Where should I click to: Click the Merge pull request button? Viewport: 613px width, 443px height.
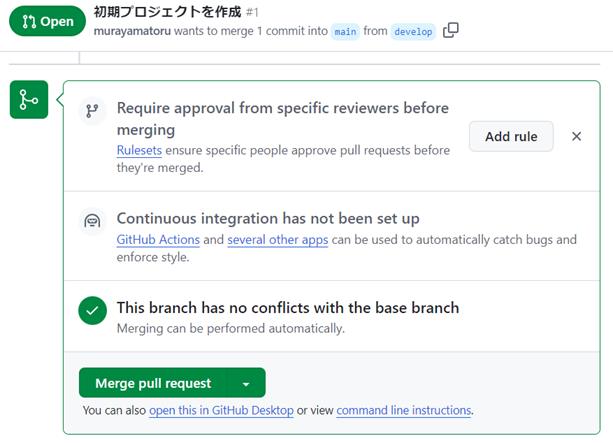[x=153, y=383]
